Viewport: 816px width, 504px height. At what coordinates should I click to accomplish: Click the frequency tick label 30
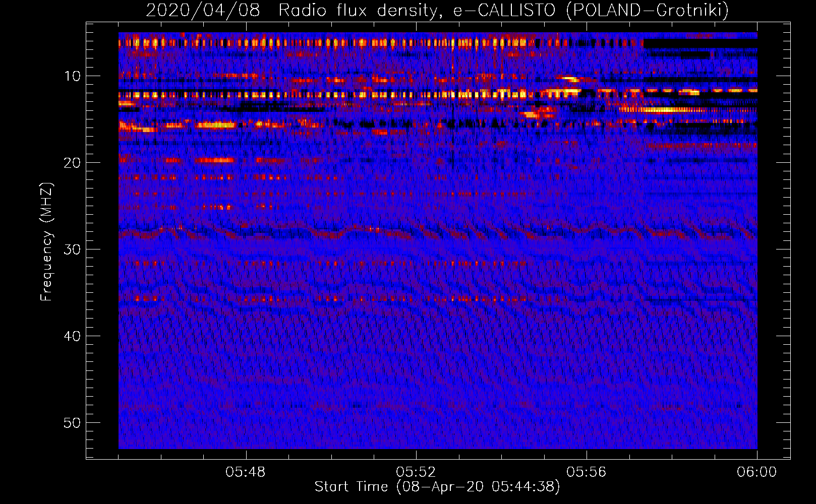click(x=73, y=249)
